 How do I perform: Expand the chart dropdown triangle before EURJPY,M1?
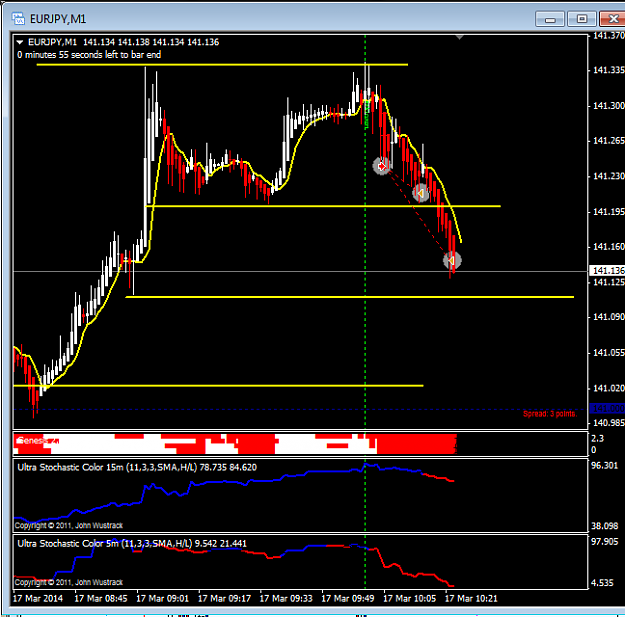click(x=20, y=41)
